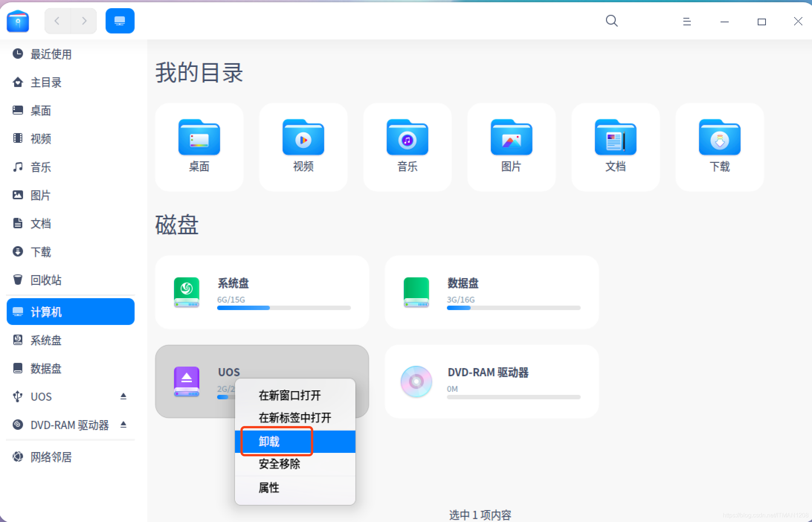Open the Downloads folder icon
Screen dimensions: 812x522
coord(719,138)
